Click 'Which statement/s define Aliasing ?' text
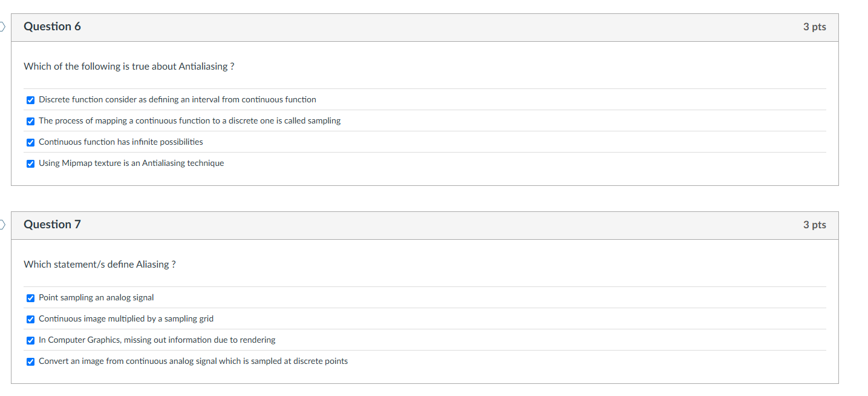The width and height of the screenshot is (868, 396). coord(100,265)
